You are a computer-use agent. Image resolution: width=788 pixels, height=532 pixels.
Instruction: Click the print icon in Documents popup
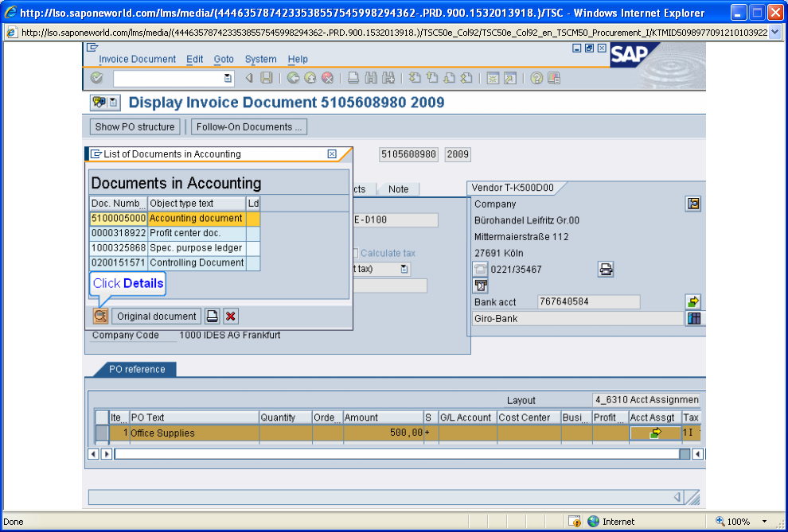[213, 316]
